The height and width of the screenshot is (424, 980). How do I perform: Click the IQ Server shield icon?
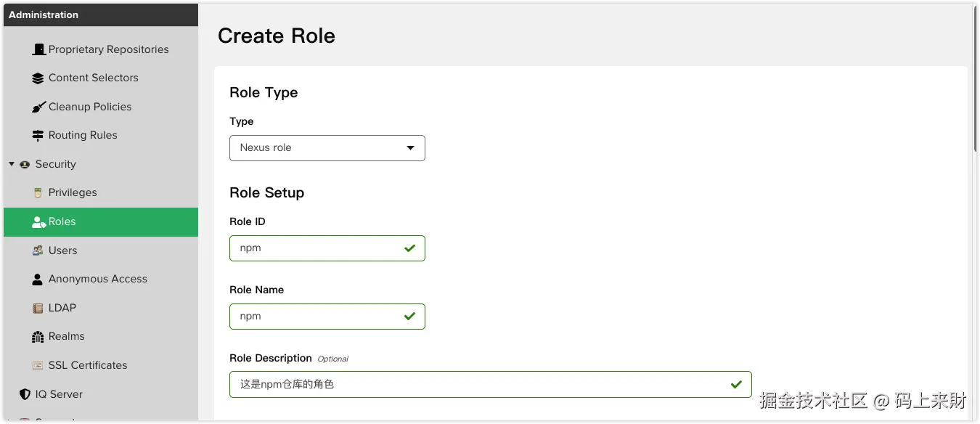[x=25, y=394]
